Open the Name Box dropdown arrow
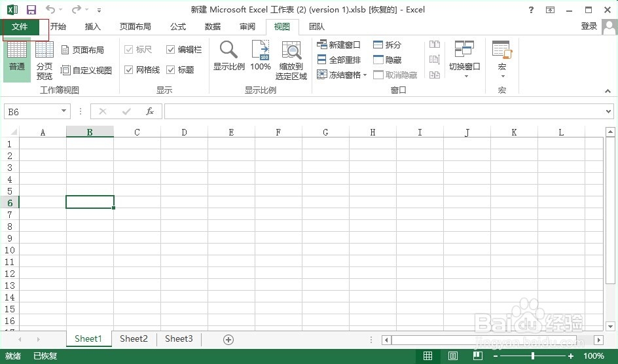618x364 pixels. click(64, 111)
